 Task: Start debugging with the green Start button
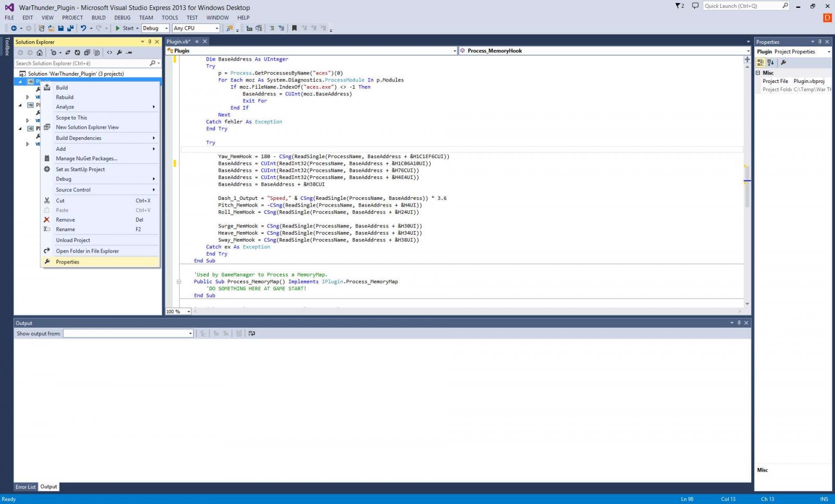tap(124, 28)
